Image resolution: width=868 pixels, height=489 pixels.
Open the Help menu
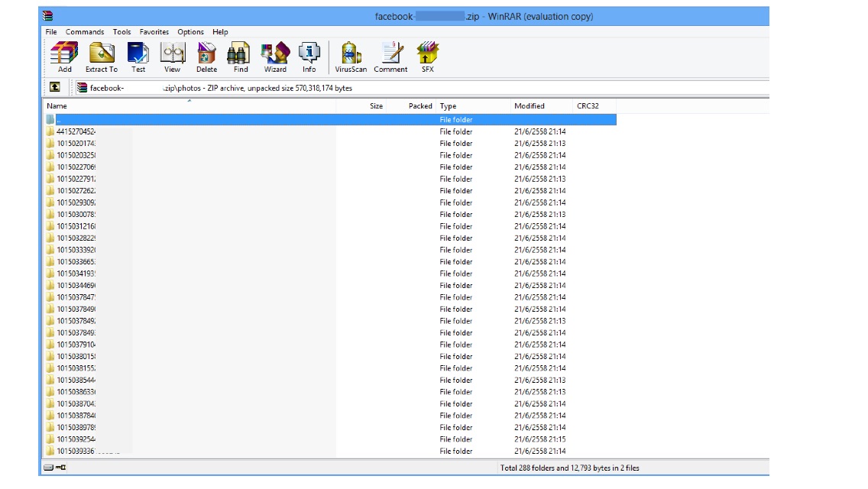point(220,31)
